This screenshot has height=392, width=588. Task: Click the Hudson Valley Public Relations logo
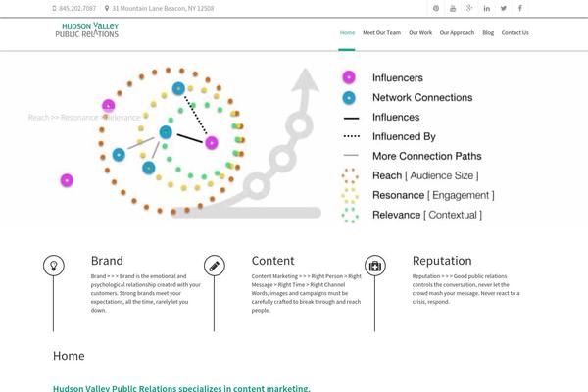(87, 30)
